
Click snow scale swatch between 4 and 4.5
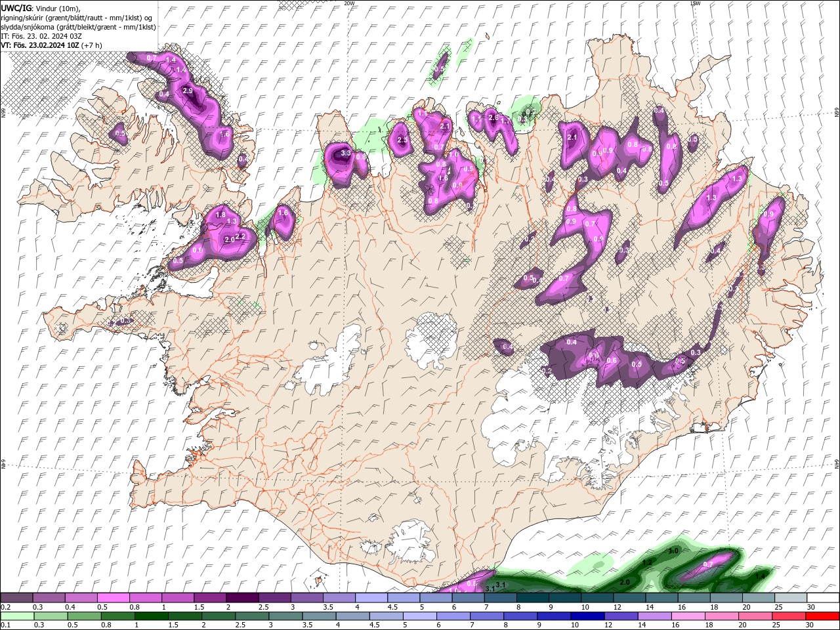click(371, 598)
